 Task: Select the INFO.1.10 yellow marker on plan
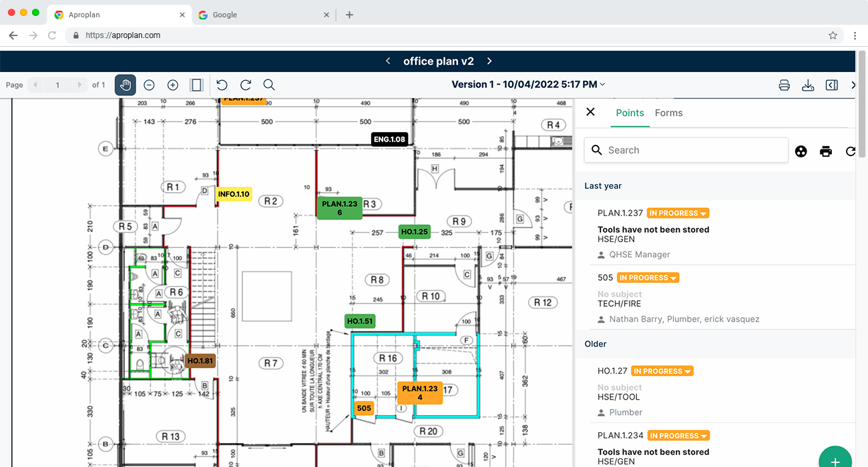point(234,194)
